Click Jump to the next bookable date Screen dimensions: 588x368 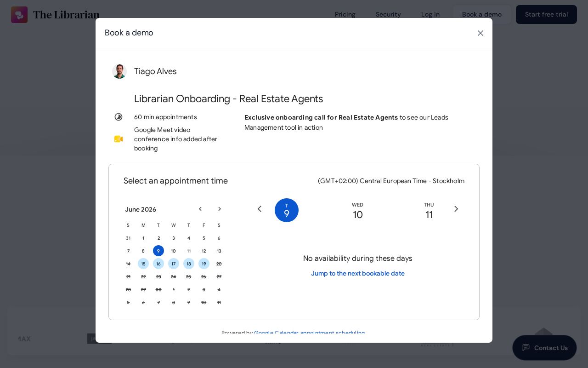pos(358,273)
